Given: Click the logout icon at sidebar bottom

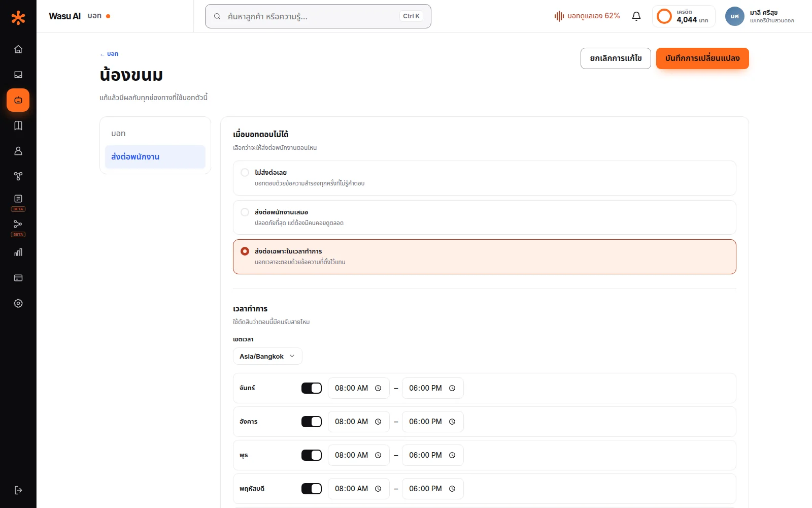Looking at the screenshot, I should 18,490.
